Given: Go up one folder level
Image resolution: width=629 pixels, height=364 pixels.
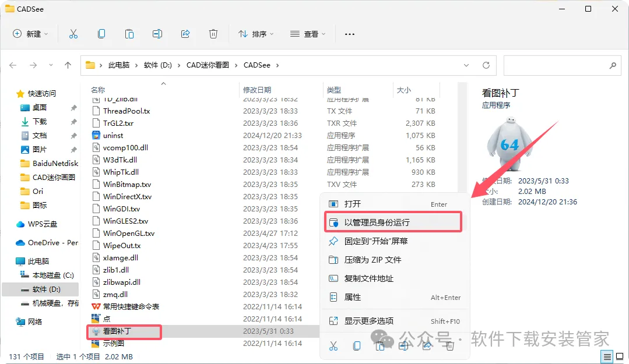Looking at the screenshot, I should 68,65.
